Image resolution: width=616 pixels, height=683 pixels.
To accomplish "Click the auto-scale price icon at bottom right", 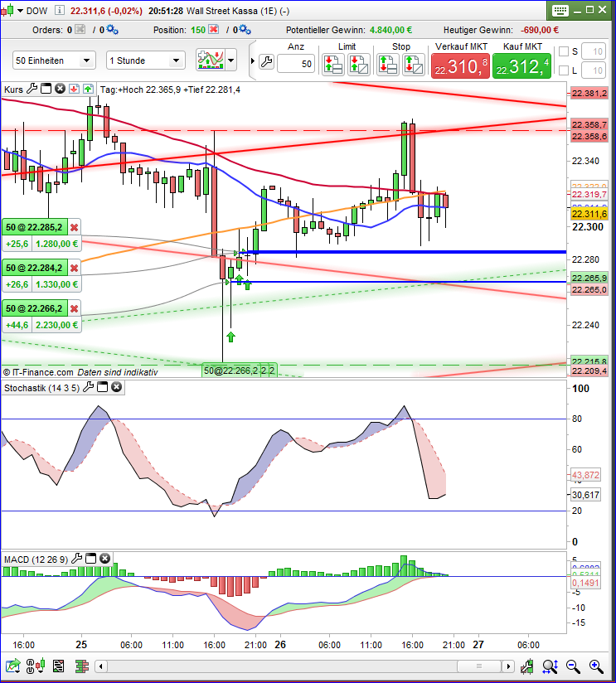I will coord(527,666).
